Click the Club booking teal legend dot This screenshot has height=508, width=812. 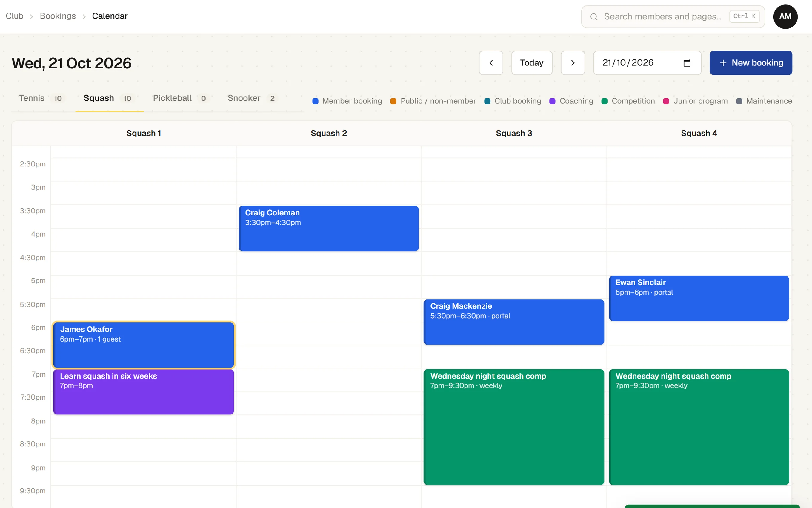(x=487, y=101)
